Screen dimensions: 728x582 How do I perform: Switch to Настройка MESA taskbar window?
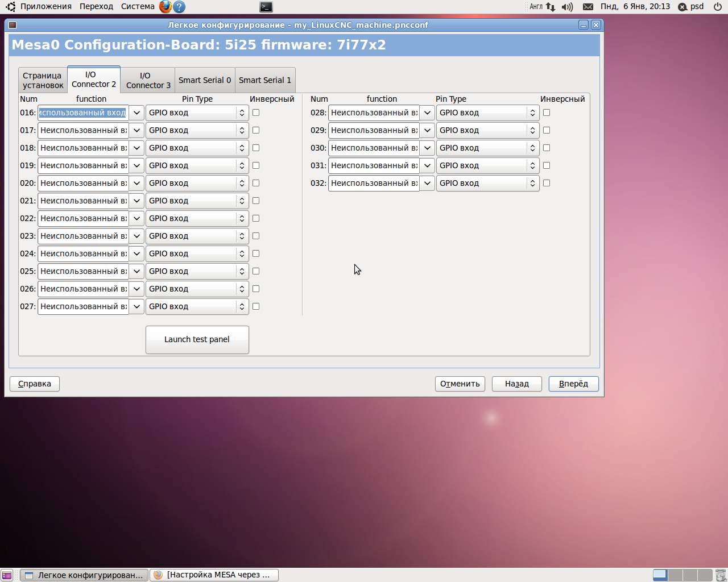(214, 575)
